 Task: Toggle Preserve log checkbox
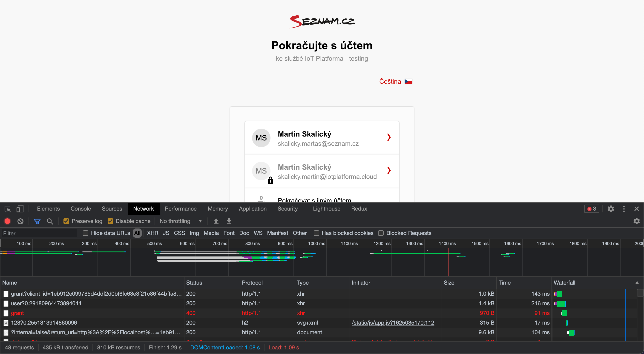pyautogui.click(x=66, y=221)
